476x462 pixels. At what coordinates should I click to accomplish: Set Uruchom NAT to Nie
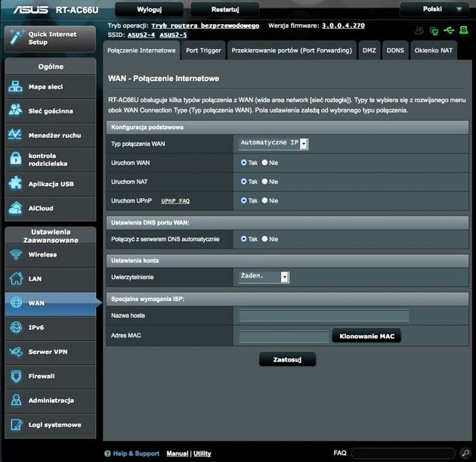pos(264,181)
